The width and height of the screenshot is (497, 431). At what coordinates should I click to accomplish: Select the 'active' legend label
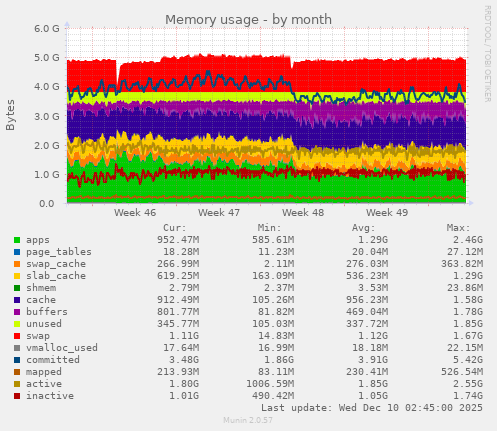44,384
